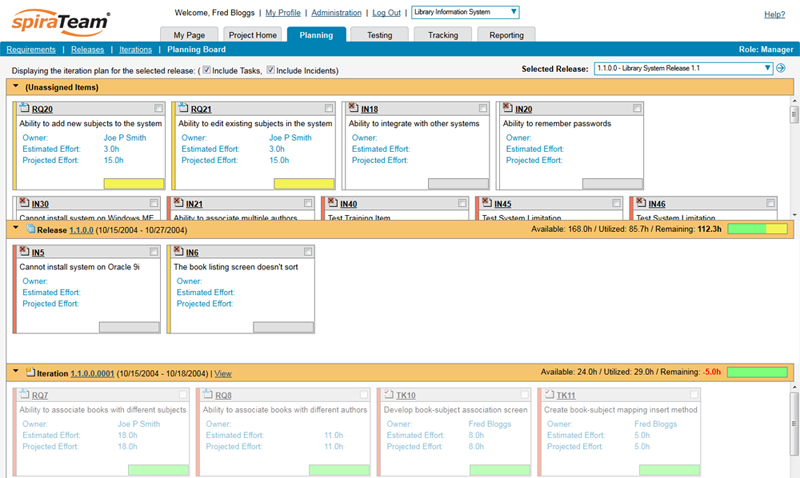The width and height of the screenshot is (800, 478).
Task: Click the Log Out link
Action: click(386, 13)
